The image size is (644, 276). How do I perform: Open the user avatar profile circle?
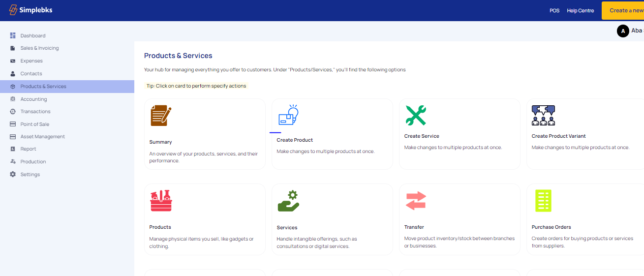pos(623,31)
